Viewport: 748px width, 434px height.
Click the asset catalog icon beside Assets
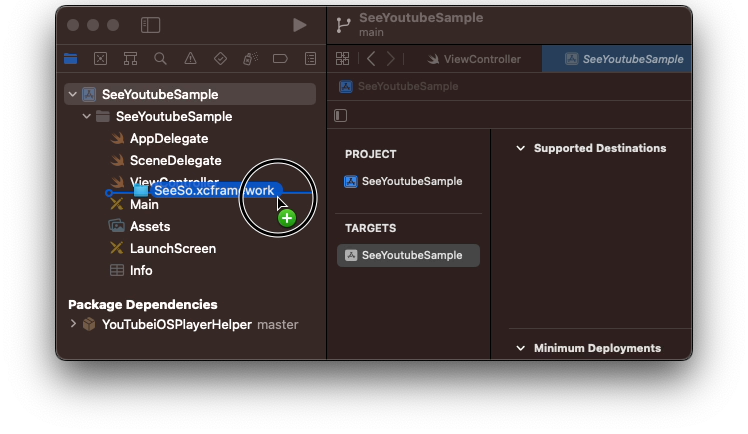click(x=116, y=226)
